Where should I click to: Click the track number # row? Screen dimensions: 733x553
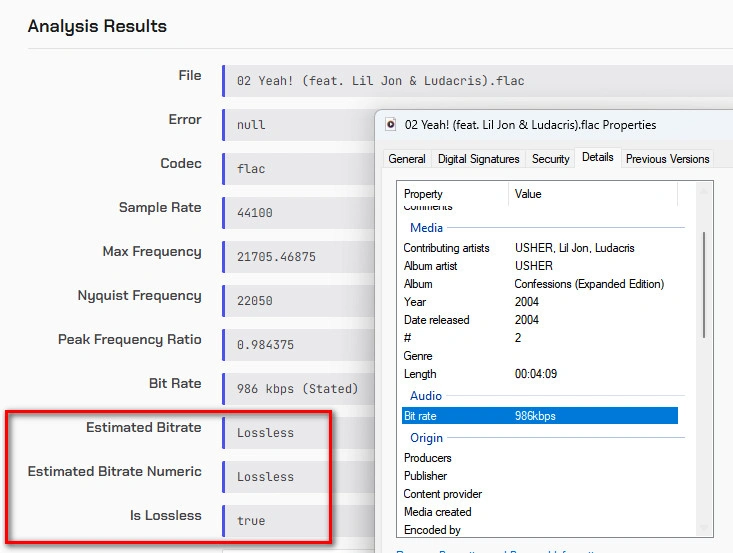540,338
